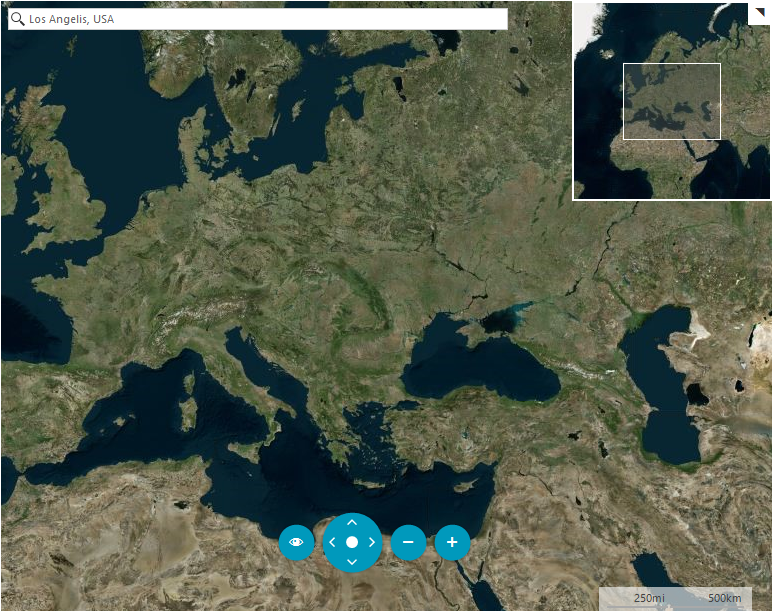This screenshot has width=772, height=612.
Task: Click the center dot of navigation pad
Action: pyautogui.click(x=352, y=542)
